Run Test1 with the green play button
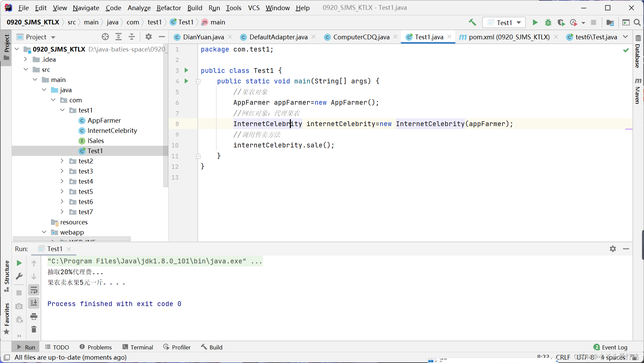Viewport: 644px width, 363px height. pyautogui.click(x=535, y=22)
